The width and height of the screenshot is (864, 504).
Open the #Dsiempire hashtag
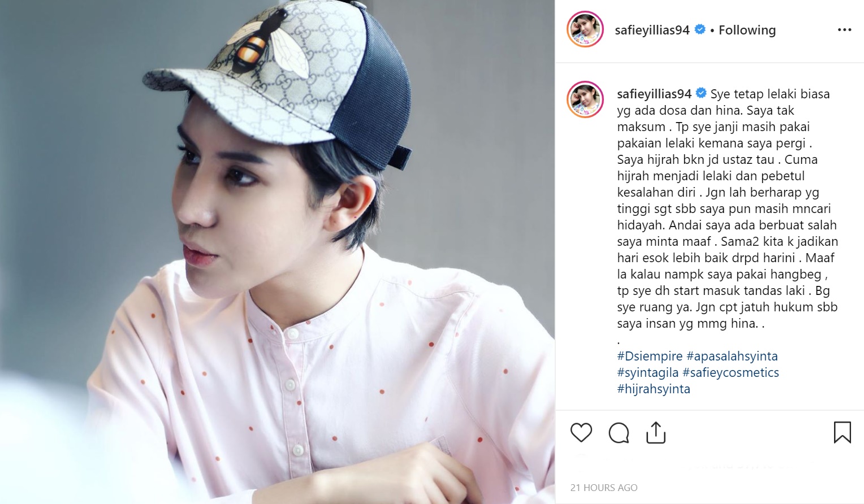pos(650,356)
